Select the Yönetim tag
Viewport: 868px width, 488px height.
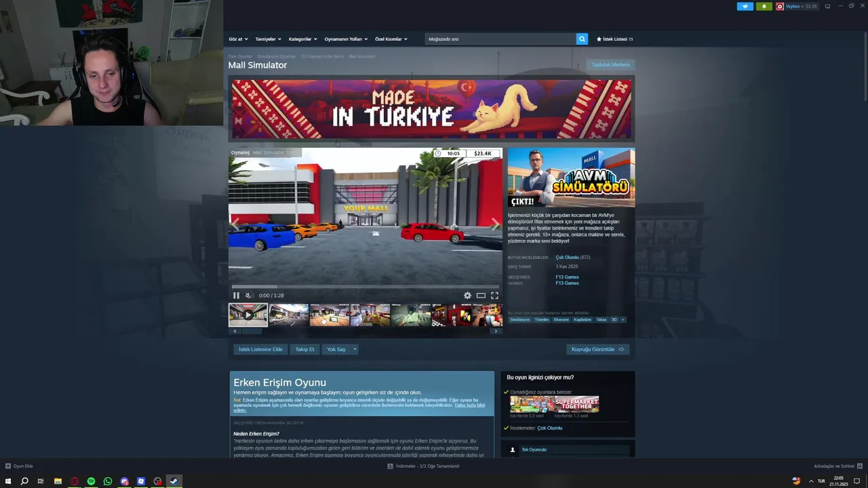point(542,320)
